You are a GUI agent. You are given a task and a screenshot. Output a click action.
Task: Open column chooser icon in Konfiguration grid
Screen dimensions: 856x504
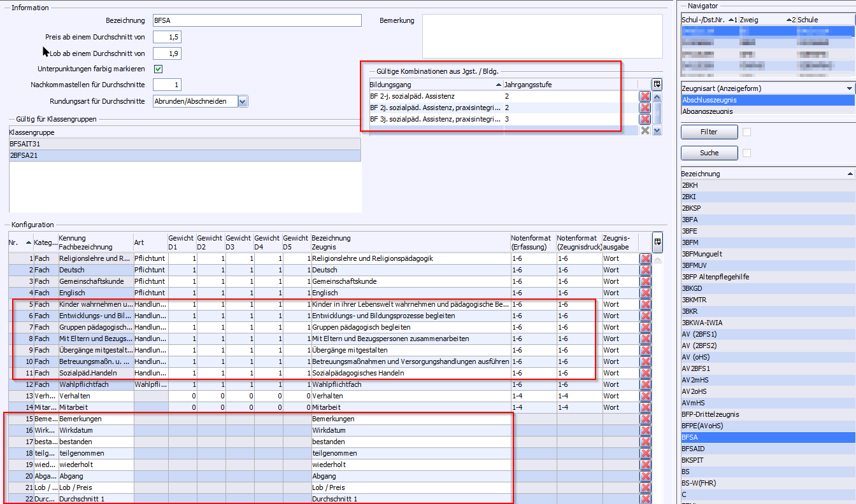657,241
